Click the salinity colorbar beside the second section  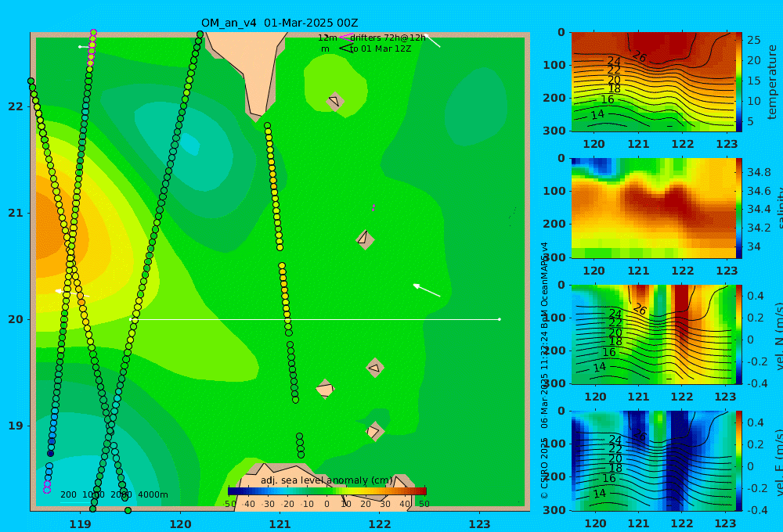tap(739, 208)
